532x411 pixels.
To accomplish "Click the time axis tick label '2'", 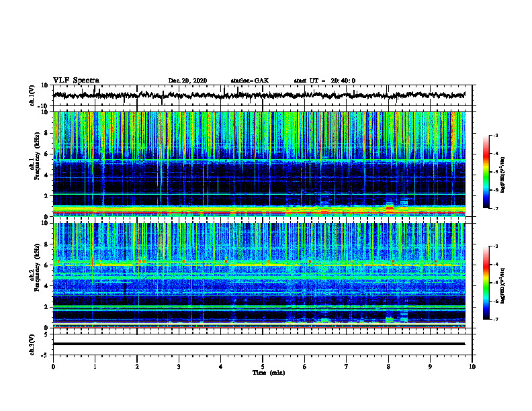I will click(137, 367).
